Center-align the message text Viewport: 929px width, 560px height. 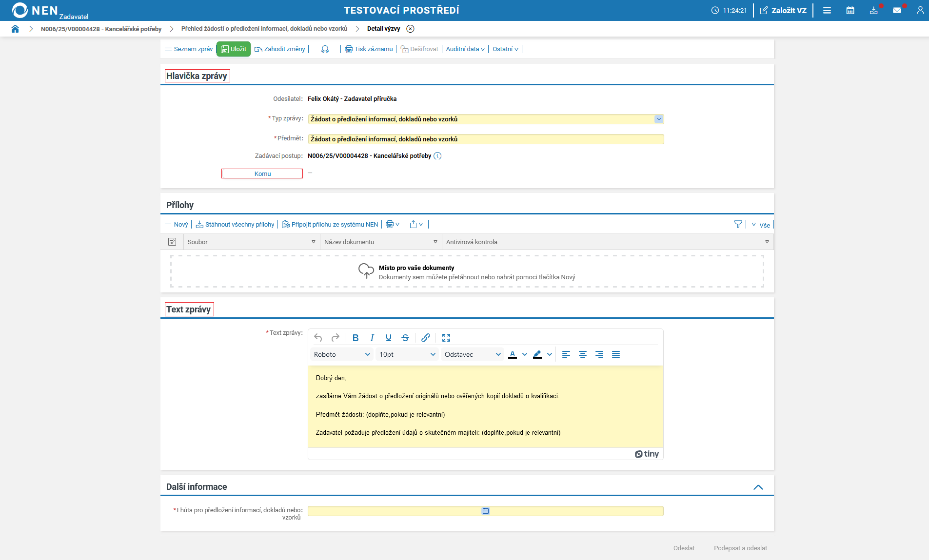pos(583,354)
